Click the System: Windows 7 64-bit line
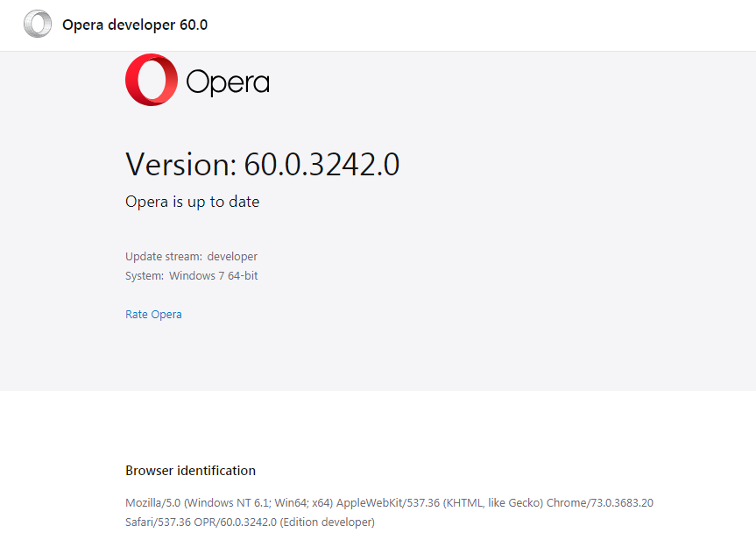 click(192, 276)
